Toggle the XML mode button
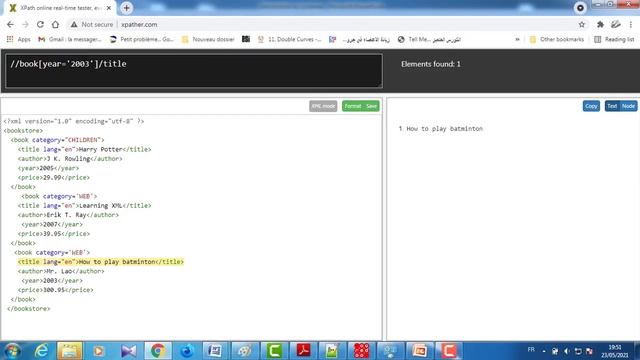The height and width of the screenshot is (360, 640). point(323,106)
